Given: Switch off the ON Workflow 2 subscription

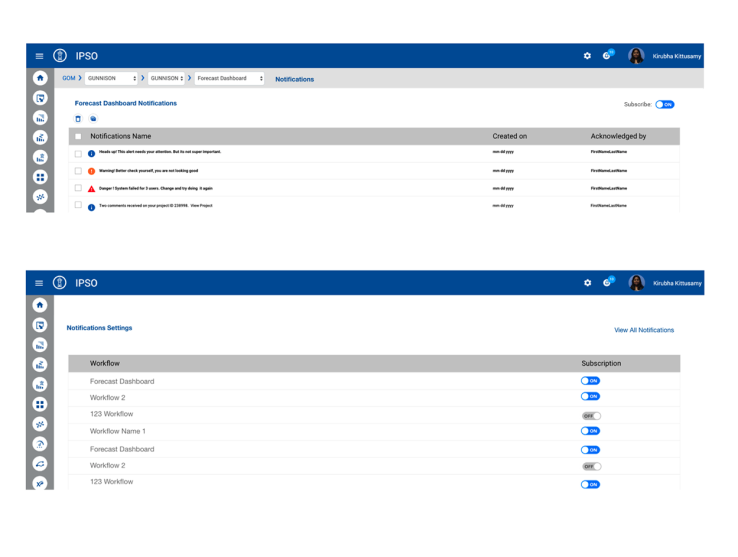Looking at the screenshot, I should [590, 396].
